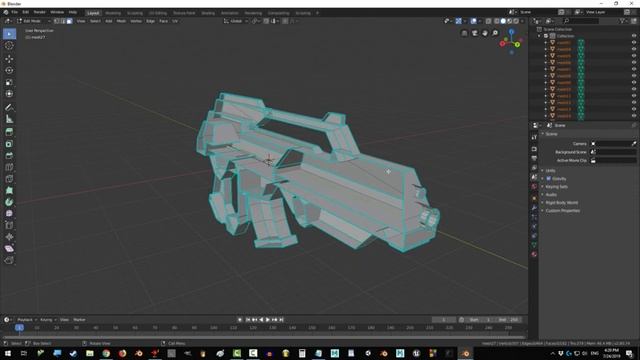Viewport: 640px width, 360px height.
Task: Expand the Custom Properties panel
Action: 562,211
